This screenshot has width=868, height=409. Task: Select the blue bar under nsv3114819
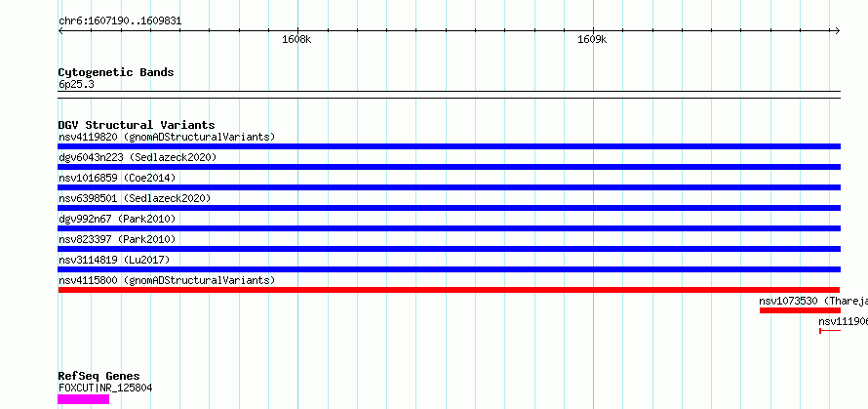tap(449, 269)
